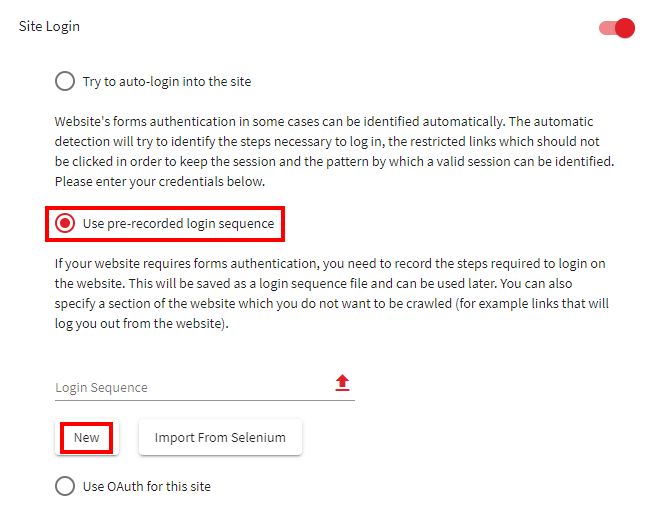Click the 'Use OAuth for this site' label
The height and width of the screenshot is (517, 670).
147,486
